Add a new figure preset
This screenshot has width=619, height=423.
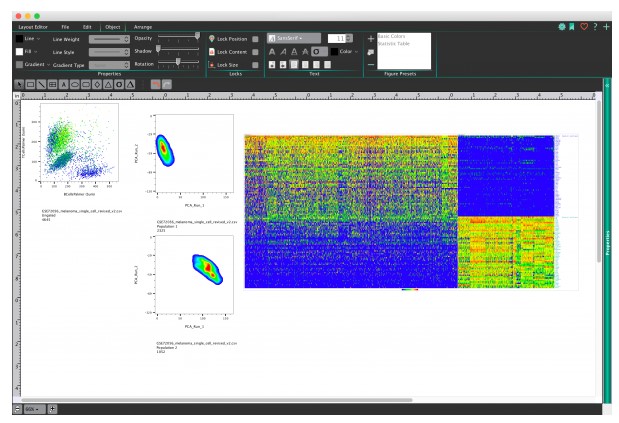(x=371, y=39)
